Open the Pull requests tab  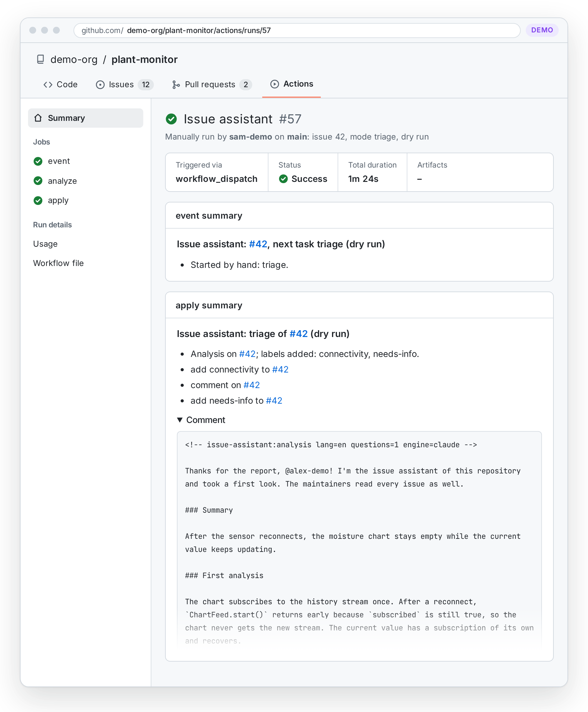point(212,84)
